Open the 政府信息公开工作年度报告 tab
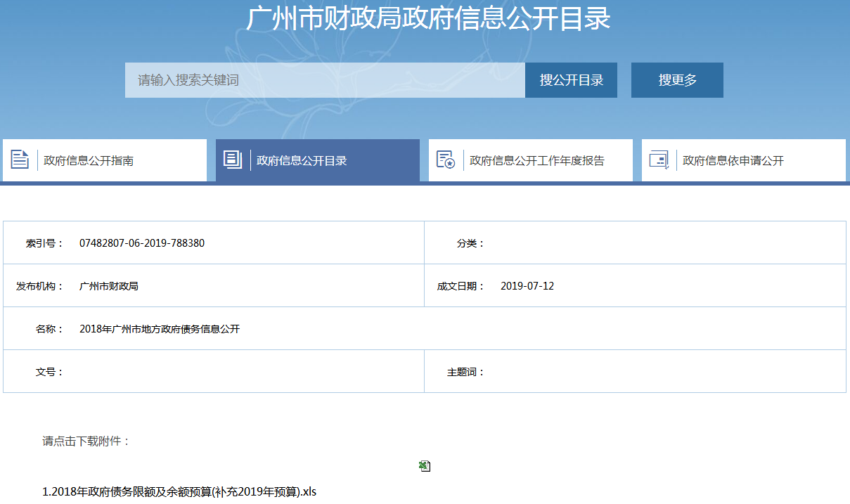850x504 pixels. click(536, 160)
